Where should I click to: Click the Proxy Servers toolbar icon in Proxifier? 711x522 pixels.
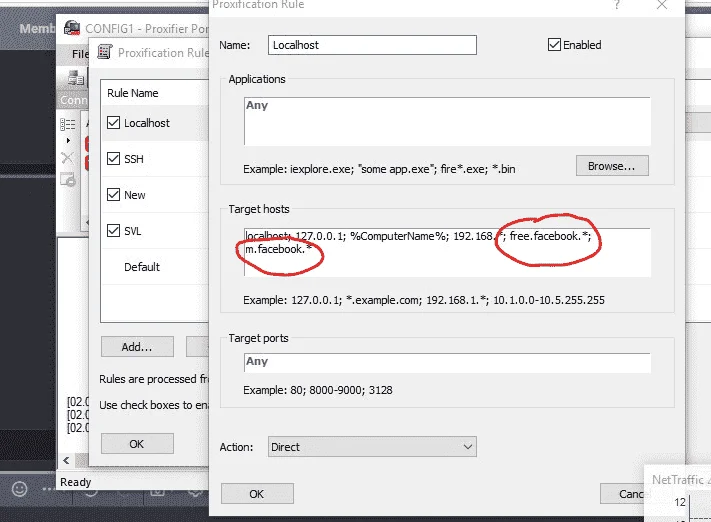pos(76,78)
